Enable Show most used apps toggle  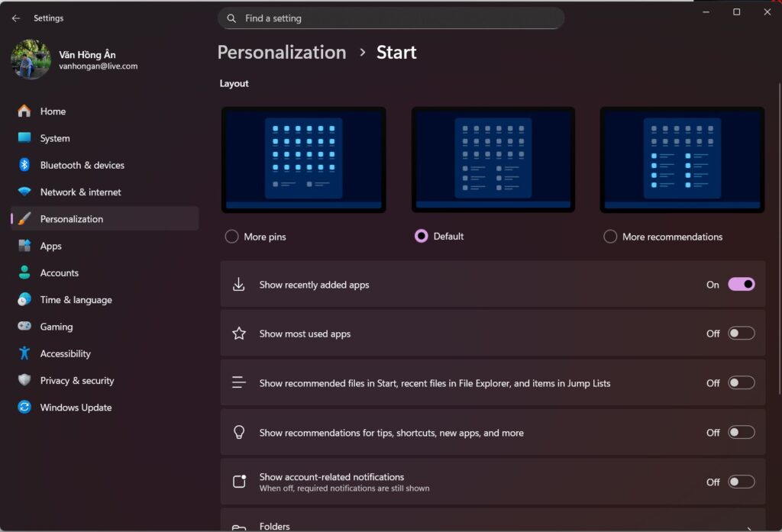pos(741,334)
